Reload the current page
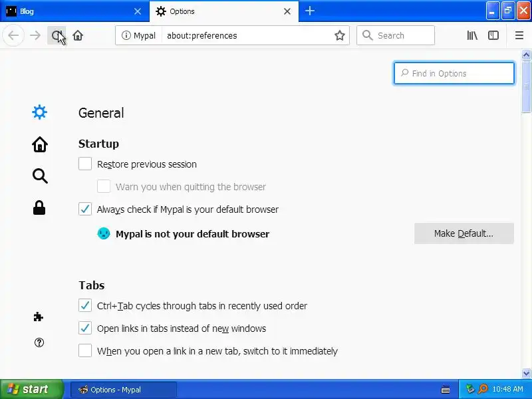The image size is (532, 399). point(57,35)
